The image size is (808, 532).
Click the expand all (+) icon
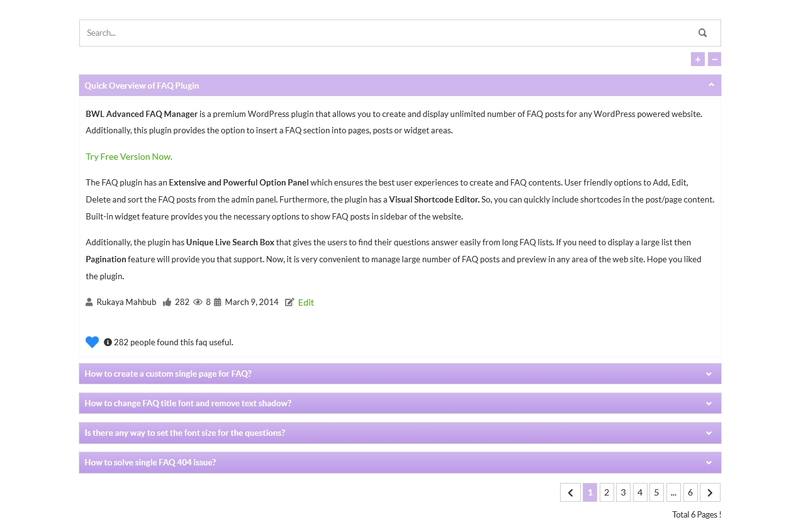pyautogui.click(x=698, y=59)
